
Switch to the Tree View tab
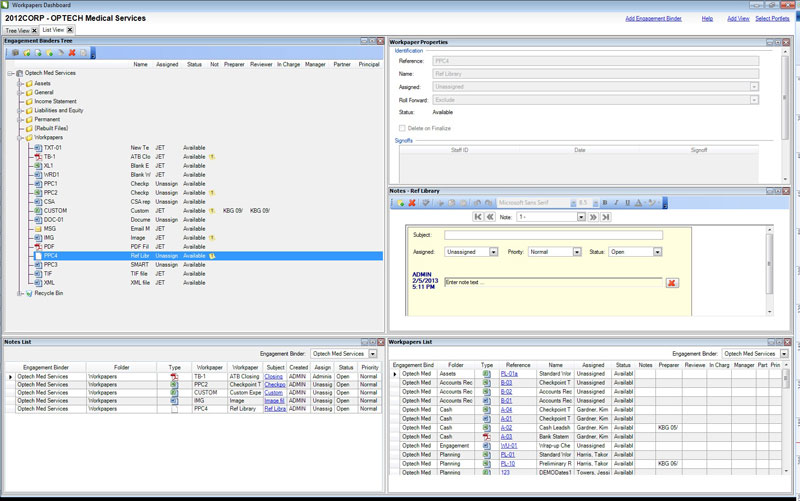(19, 30)
